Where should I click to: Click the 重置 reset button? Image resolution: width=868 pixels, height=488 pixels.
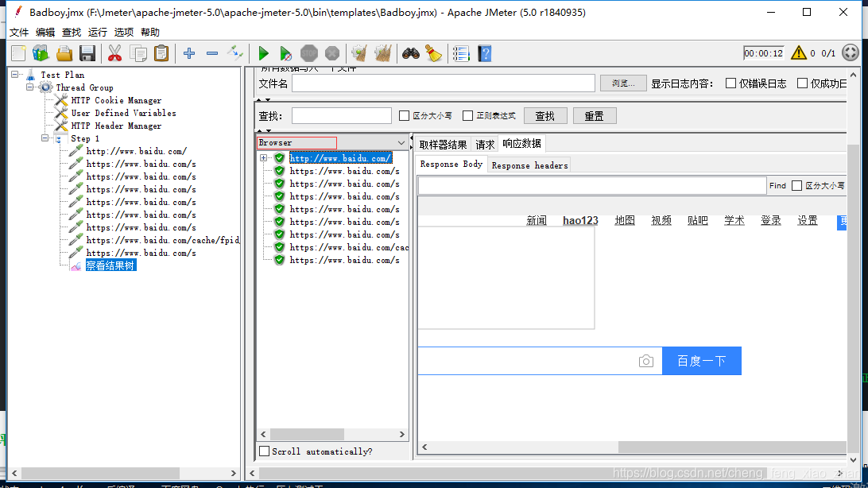[x=595, y=115]
